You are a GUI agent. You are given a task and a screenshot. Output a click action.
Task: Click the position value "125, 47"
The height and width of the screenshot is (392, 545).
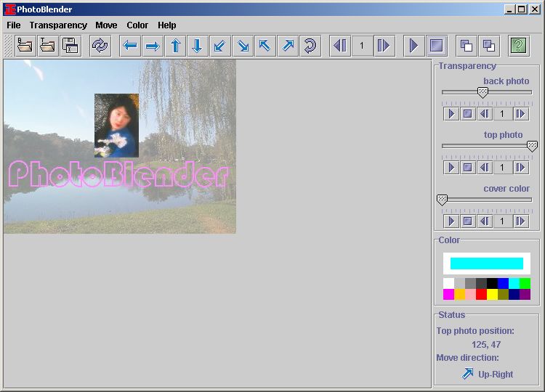coord(486,344)
